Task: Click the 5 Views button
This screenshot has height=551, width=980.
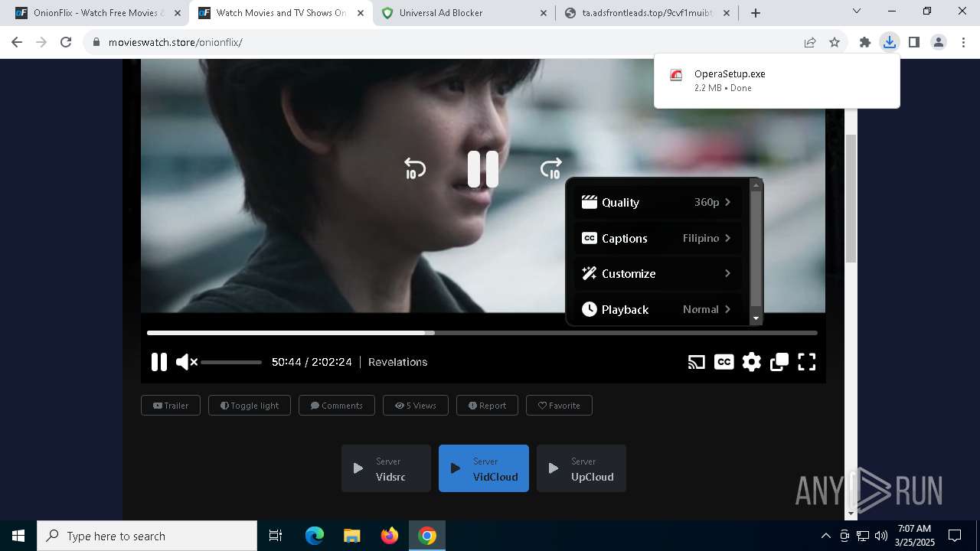Action: tap(416, 406)
